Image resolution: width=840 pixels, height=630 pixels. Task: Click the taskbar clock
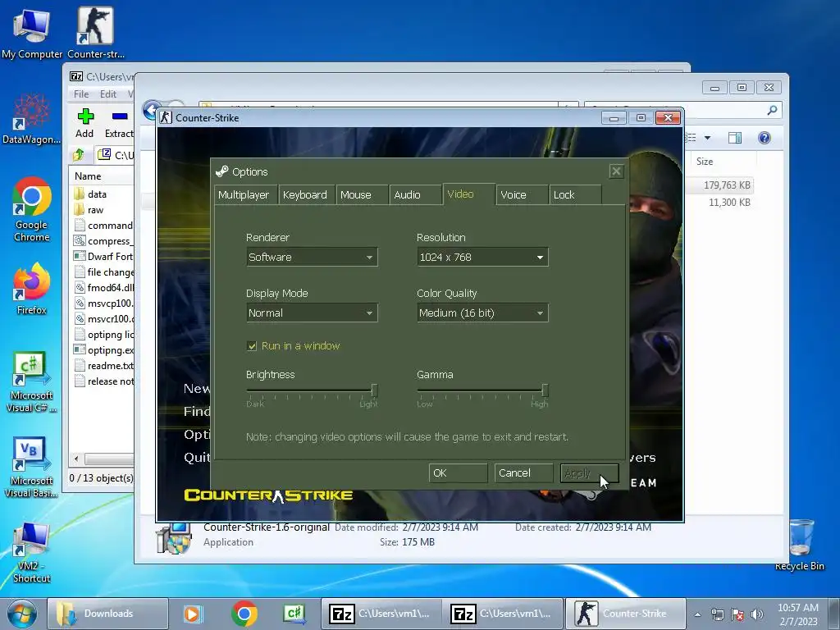click(797, 614)
